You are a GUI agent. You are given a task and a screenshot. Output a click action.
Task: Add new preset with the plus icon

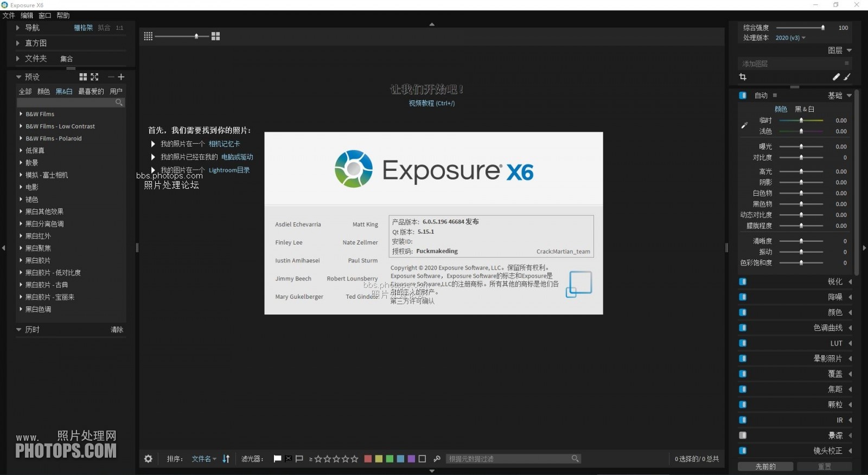pyautogui.click(x=121, y=77)
